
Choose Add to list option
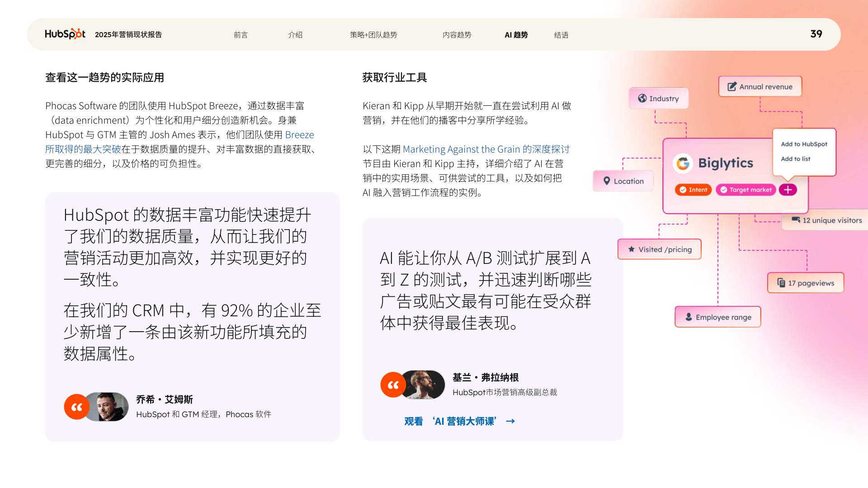click(x=796, y=159)
